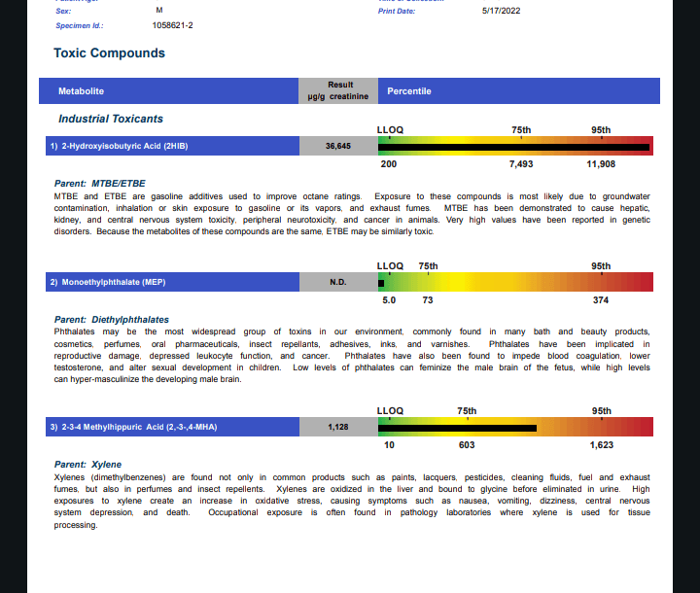Click the Monoethylphthalate (MEP) row label
The height and width of the screenshot is (593, 700).
(x=108, y=283)
